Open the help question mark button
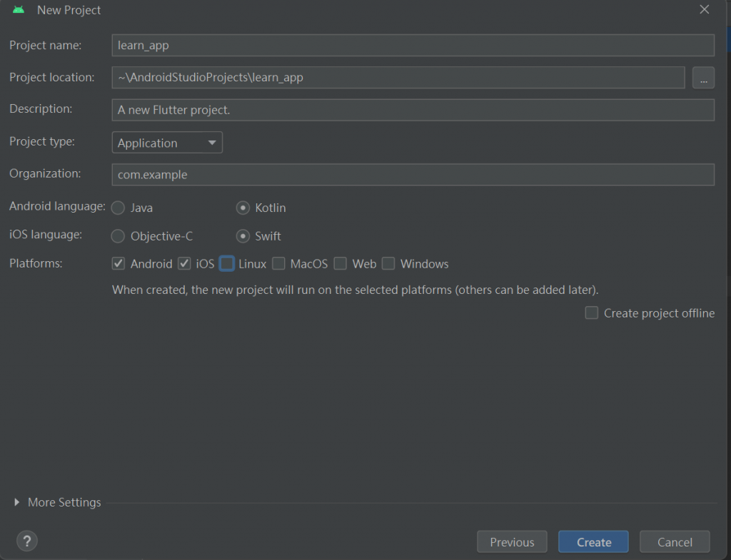This screenshot has width=731, height=560. (x=27, y=541)
